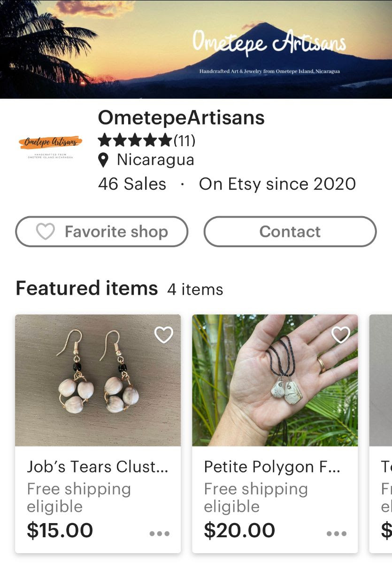The width and height of the screenshot is (392, 564).
Task: Tap the 46 Sales text
Action: pos(132,184)
